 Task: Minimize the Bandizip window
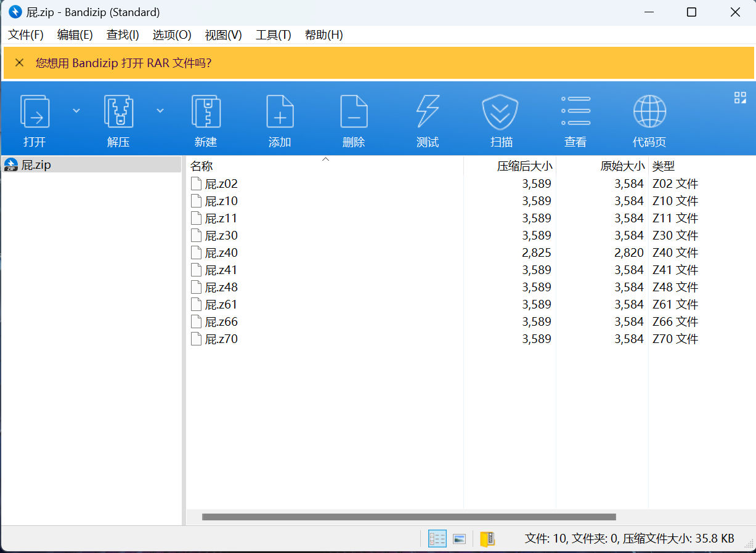[649, 12]
